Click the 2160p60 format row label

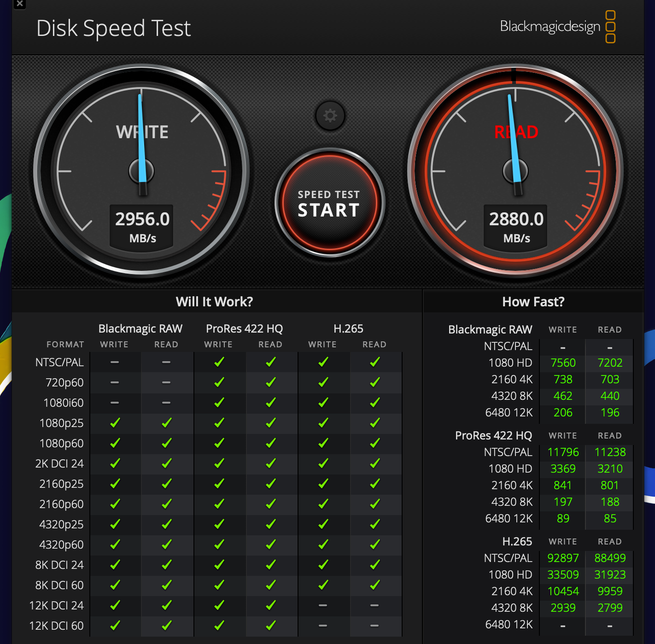click(x=62, y=504)
